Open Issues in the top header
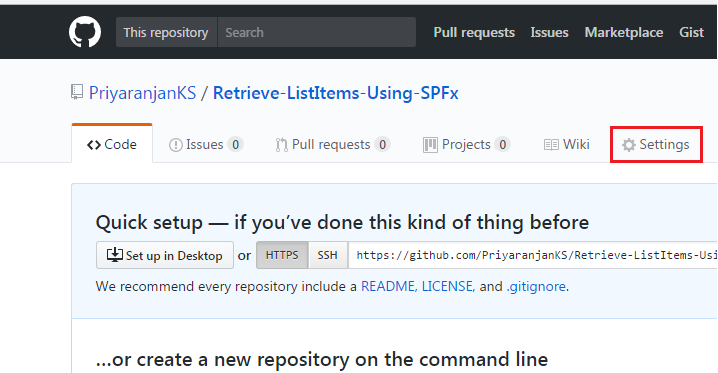This screenshot has height=373, width=718. (x=549, y=32)
